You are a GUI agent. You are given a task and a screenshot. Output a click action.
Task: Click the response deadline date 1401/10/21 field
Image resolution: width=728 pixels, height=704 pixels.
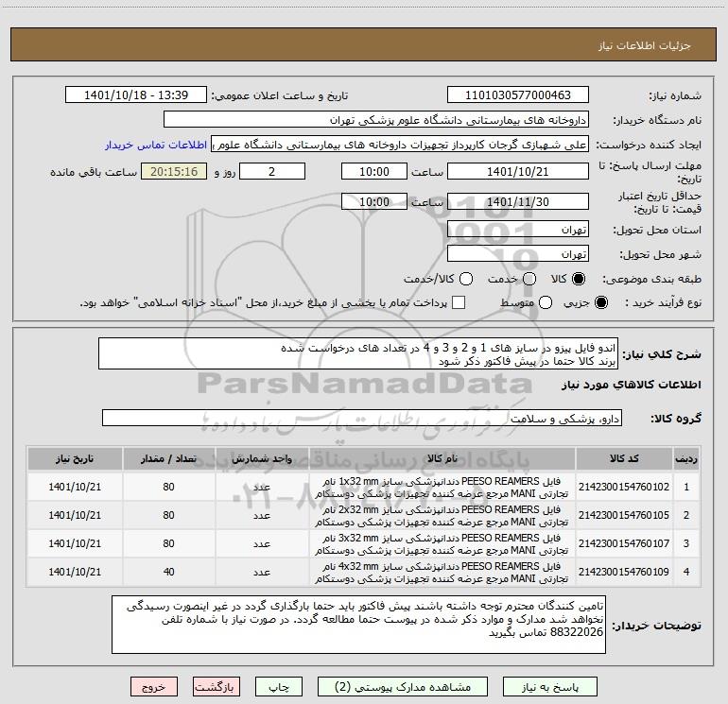(x=518, y=171)
